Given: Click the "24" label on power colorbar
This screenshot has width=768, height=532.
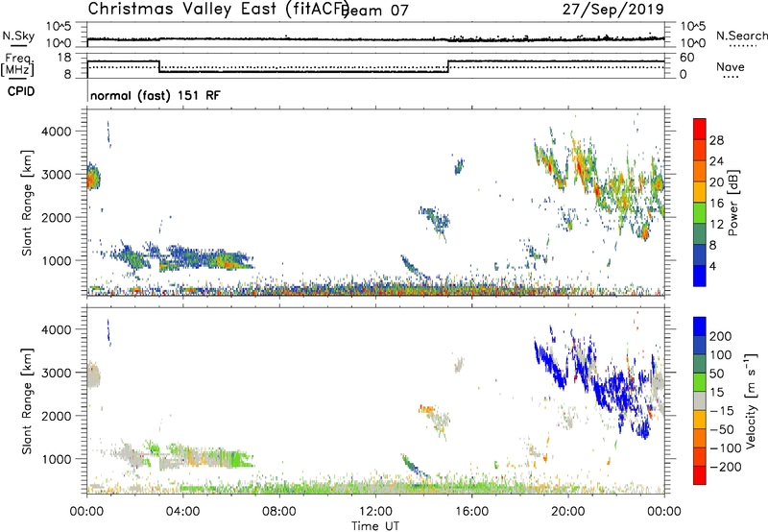Looking at the screenshot, I should pos(716,161).
